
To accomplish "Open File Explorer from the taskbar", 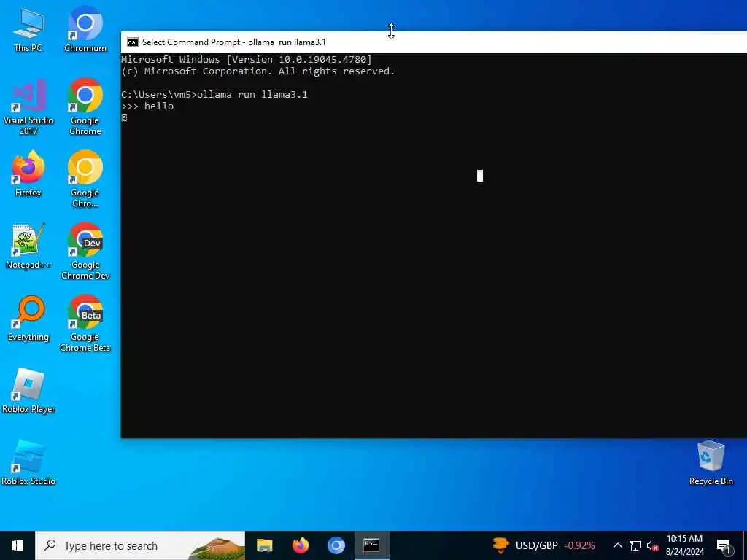I will click(x=264, y=545).
